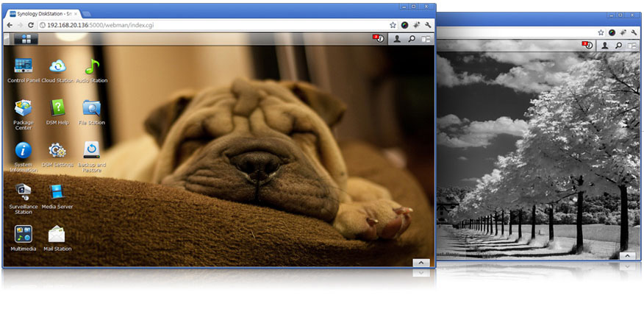Expand the notifications indicator in DSM taskbar
This screenshot has width=644, height=309.
(x=379, y=38)
